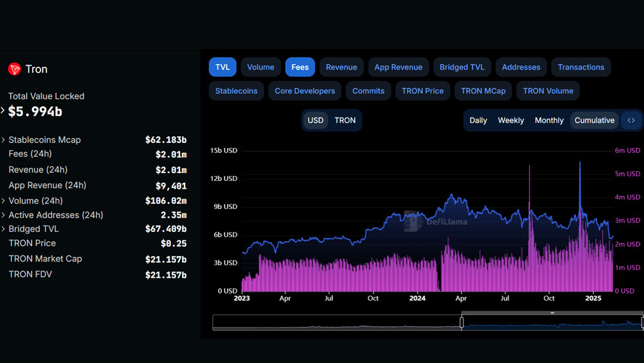Switch denomination to USD
This screenshot has height=363, width=644.
coord(315,121)
